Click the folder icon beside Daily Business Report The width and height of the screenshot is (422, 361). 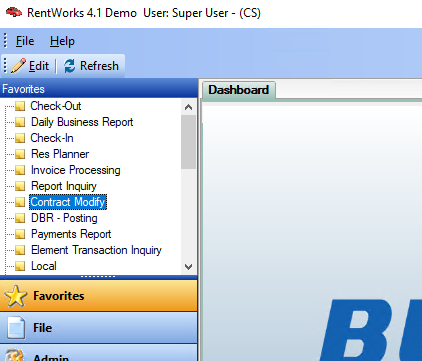20,122
